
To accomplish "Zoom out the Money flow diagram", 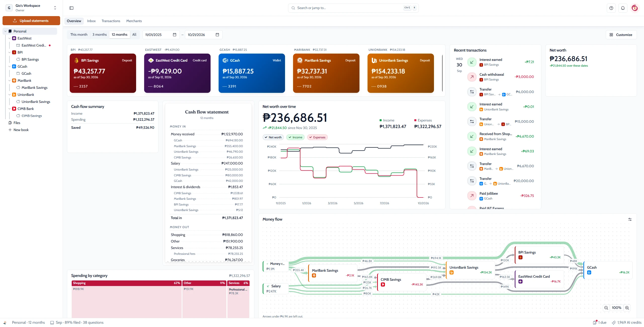I will [x=606, y=308].
